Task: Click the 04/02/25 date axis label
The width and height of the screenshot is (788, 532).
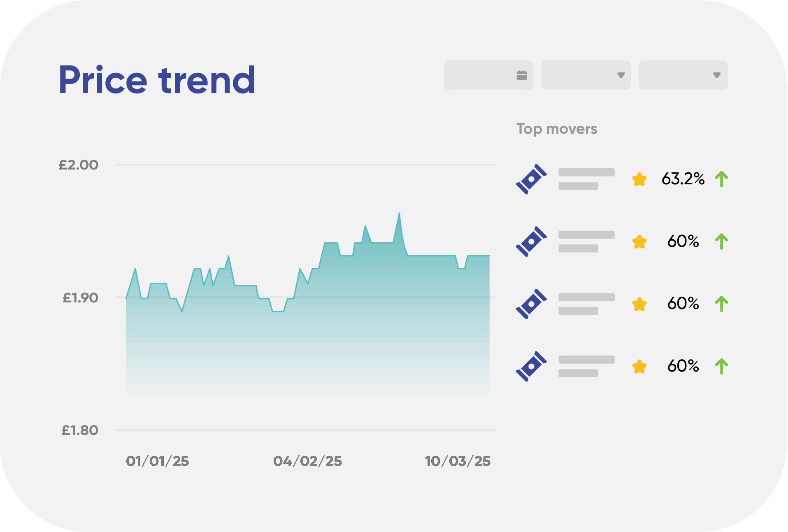Action: 307,461
